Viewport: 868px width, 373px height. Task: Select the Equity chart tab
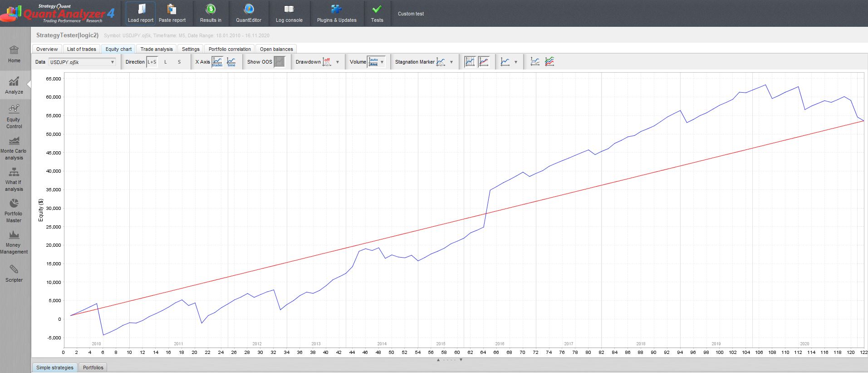click(x=118, y=49)
